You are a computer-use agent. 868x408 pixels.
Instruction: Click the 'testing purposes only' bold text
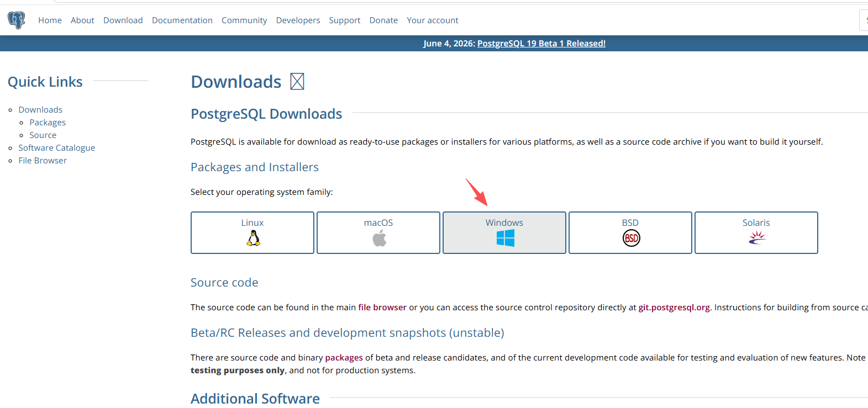[238, 370]
